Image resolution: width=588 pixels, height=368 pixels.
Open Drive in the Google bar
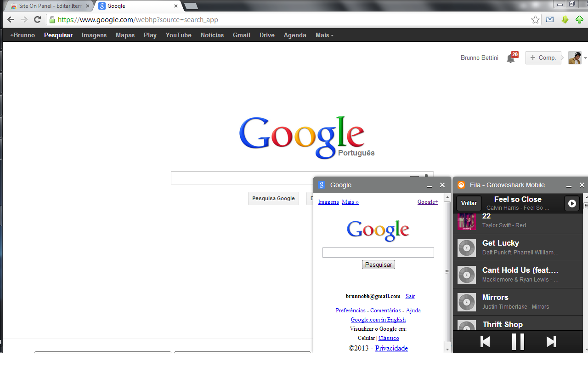[267, 35]
